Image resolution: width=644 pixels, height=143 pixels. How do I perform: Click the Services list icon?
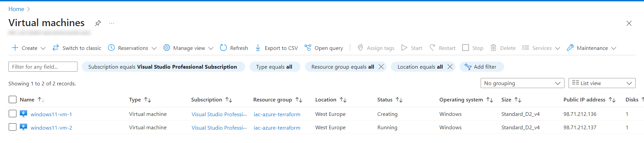(526, 48)
